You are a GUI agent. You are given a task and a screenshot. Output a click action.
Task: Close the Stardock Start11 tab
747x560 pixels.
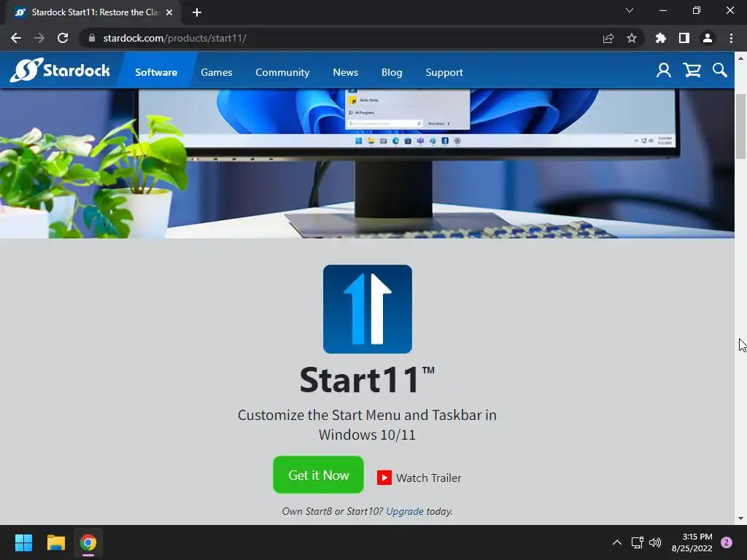169,12
